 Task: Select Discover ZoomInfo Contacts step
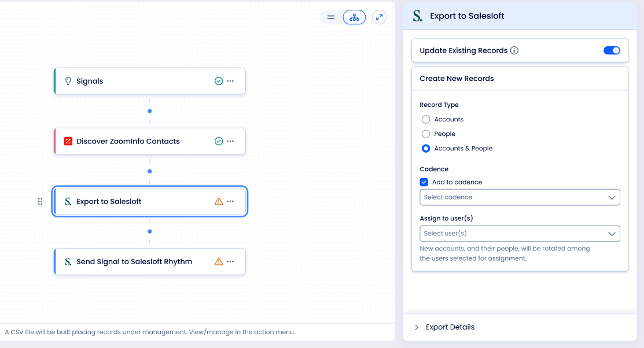pyautogui.click(x=150, y=141)
